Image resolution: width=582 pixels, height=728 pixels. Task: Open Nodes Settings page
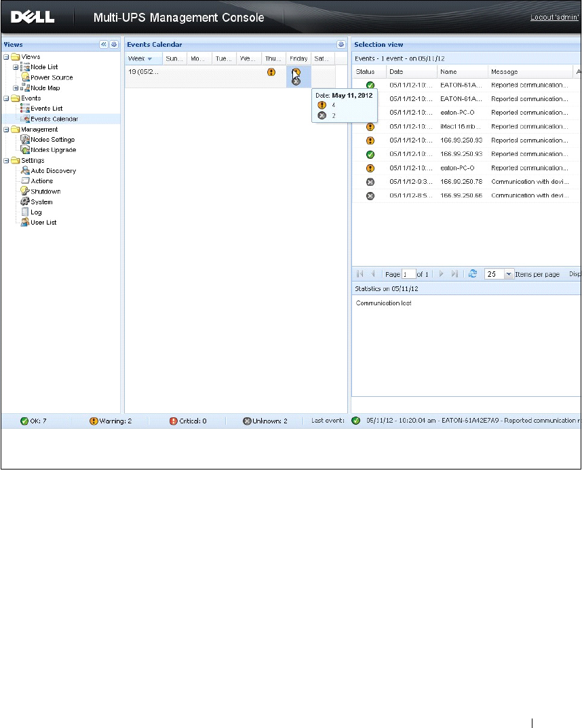tap(52, 139)
